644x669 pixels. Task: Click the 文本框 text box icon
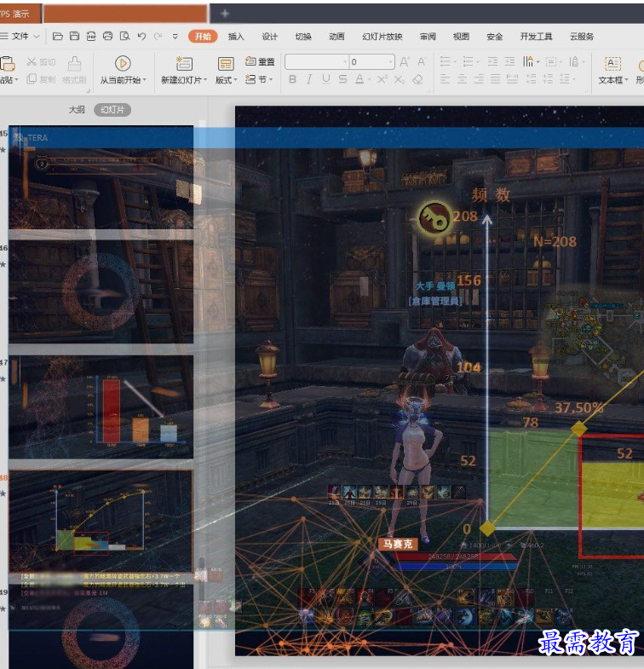pyautogui.click(x=612, y=64)
